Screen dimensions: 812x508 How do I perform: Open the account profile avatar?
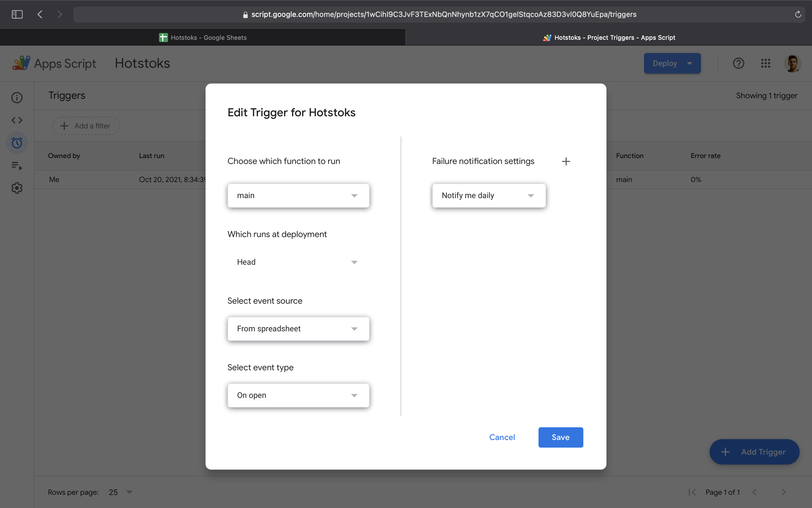793,63
